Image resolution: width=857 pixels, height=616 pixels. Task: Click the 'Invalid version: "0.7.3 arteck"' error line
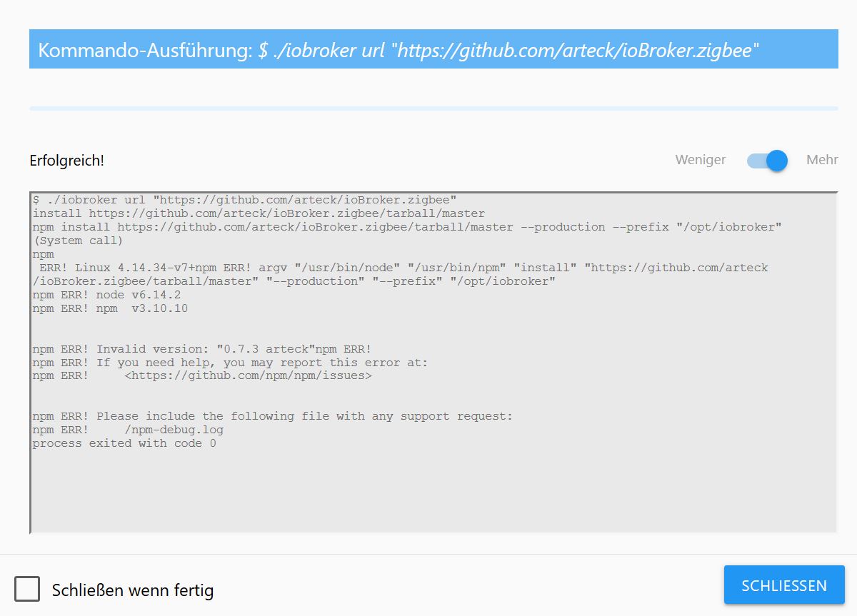pos(201,349)
